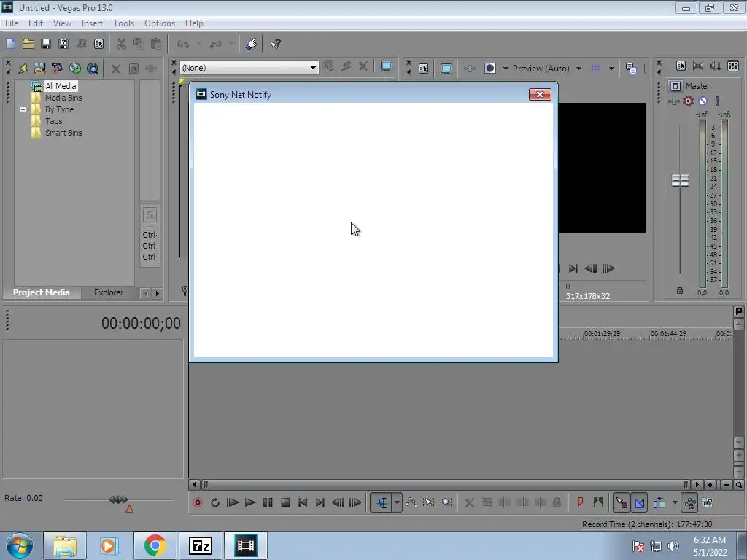
Task: Open Project Properties from the main toolbar
Action: tap(98, 44)
